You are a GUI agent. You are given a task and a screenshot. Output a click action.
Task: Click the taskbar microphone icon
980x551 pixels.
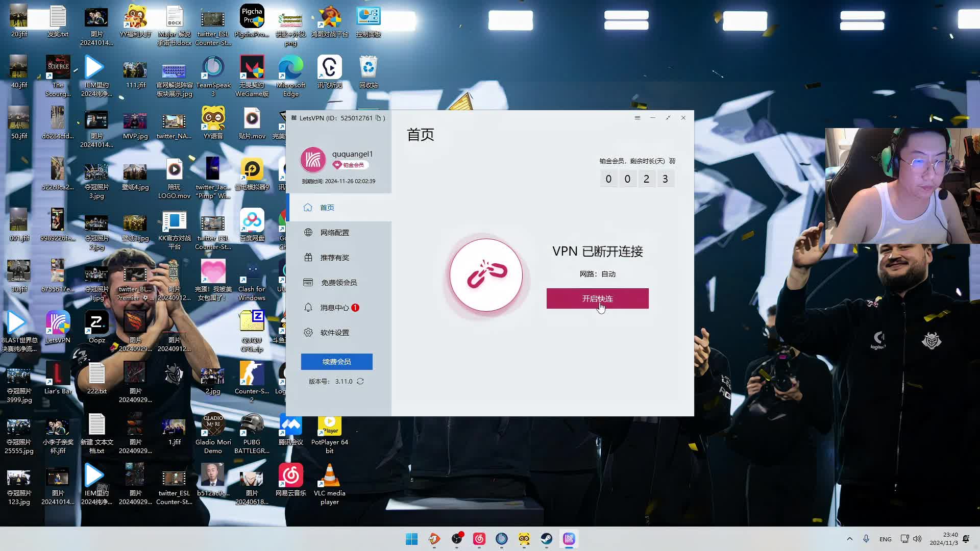pyautogui.click(x=866, y=539)
